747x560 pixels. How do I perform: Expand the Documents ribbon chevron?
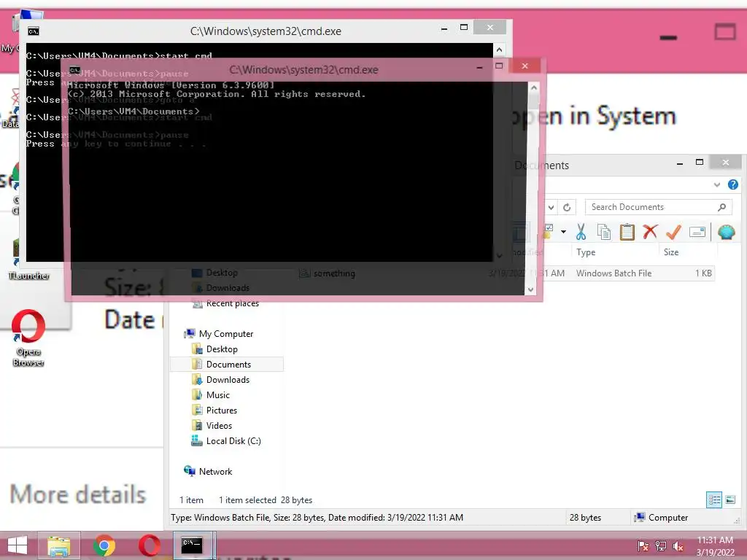(x=717, y=184)
